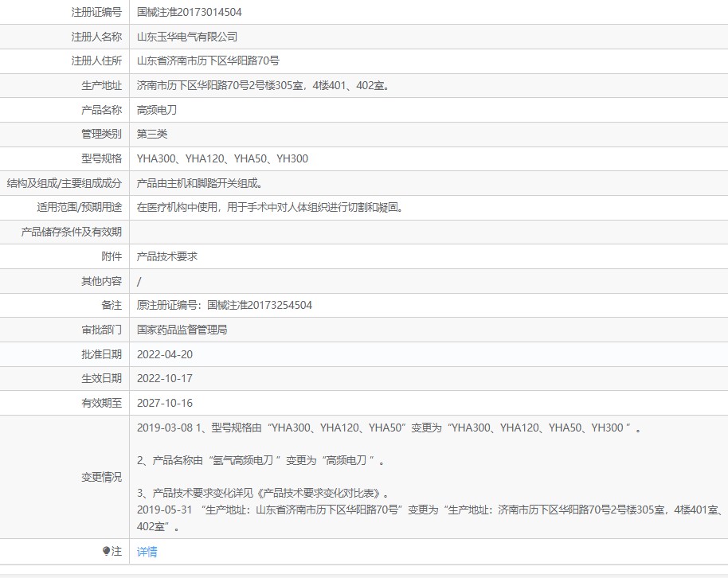This screenshot has width=728, height=578.
Task: Click the 生产地址 field label
Action: tap(102, 85)
